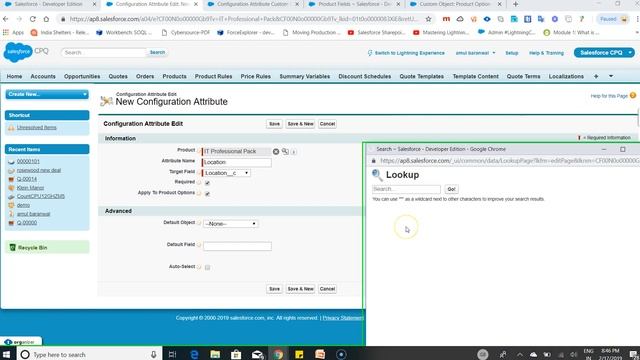Open the Windows Start menu
Image resolution: width=640 pixels, height=360 pixels.
(x=7, y=354)
